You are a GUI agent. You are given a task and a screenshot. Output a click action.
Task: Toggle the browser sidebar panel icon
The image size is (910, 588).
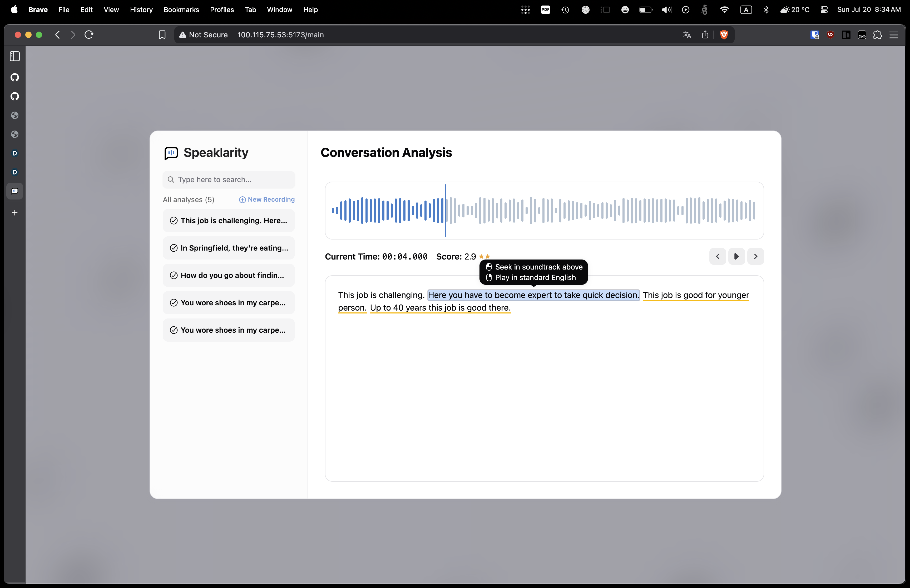click(15, 57)
